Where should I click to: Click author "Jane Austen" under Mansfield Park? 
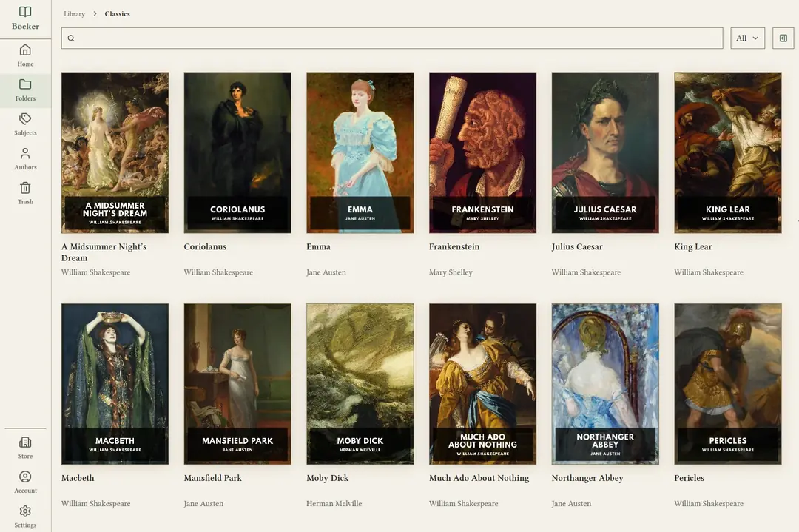203,503
